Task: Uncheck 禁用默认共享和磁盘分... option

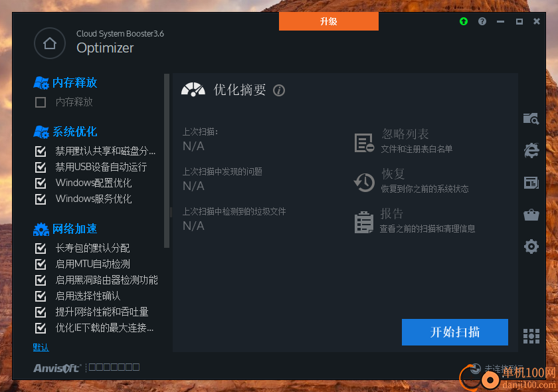Action: tap(41, 151)
